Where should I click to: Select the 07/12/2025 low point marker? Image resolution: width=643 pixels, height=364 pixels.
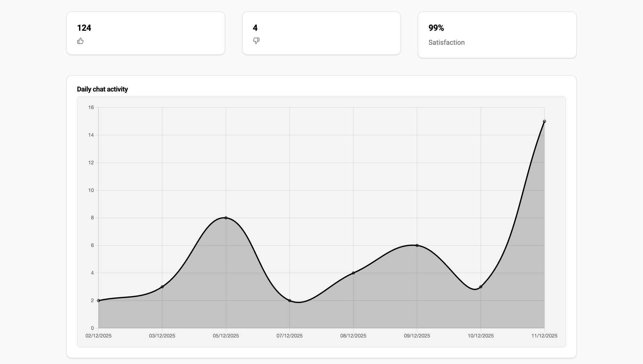pyautogui.click(x=289, y=300)
